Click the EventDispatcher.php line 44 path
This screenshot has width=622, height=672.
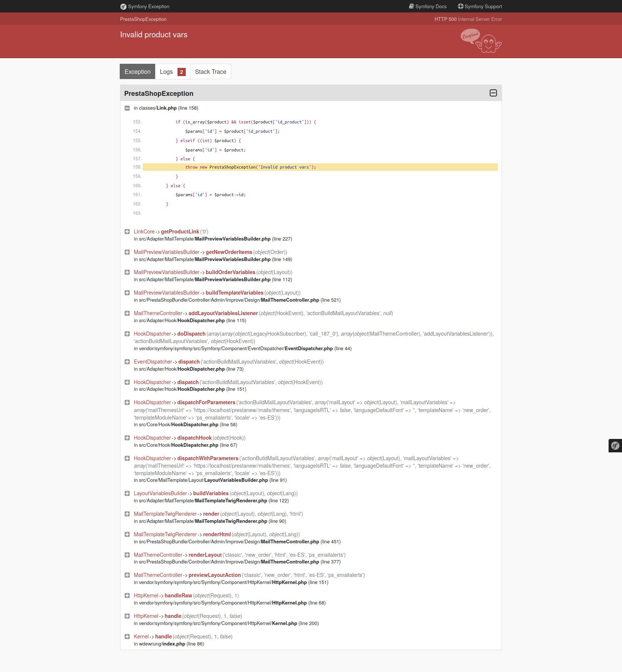[x=243, y=349]
